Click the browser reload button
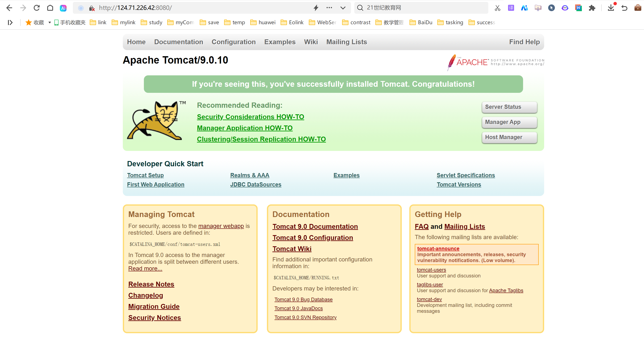Image resolution: width=644 pixels, height=341 pixels. [x=36, y=8]
